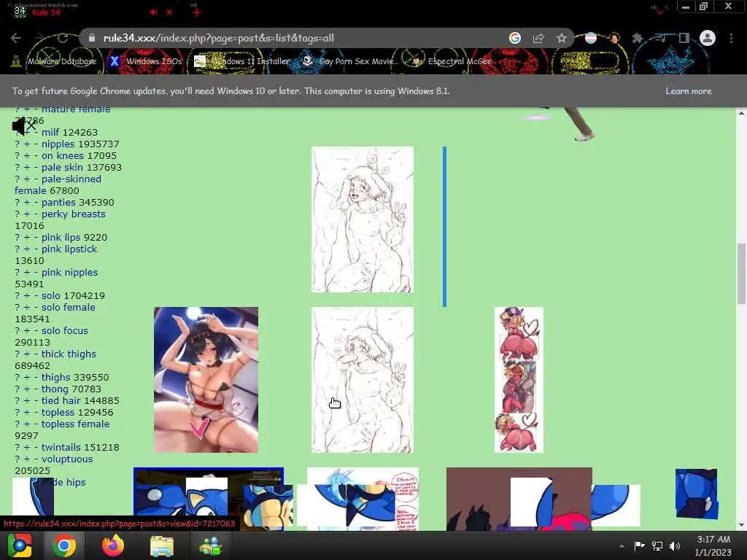
Task: Click the page vertical scrollbar thumb
Action: click(x=741, y=273)
